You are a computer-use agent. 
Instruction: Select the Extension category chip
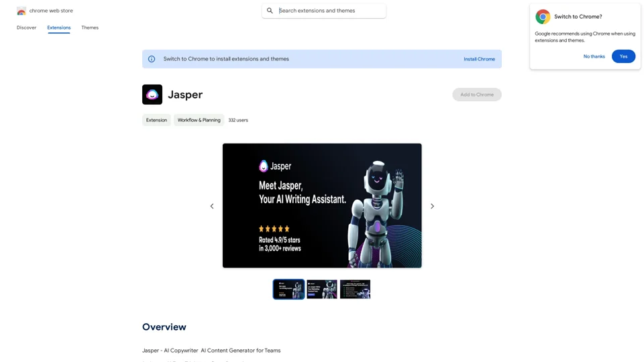(x=156, y=120)
